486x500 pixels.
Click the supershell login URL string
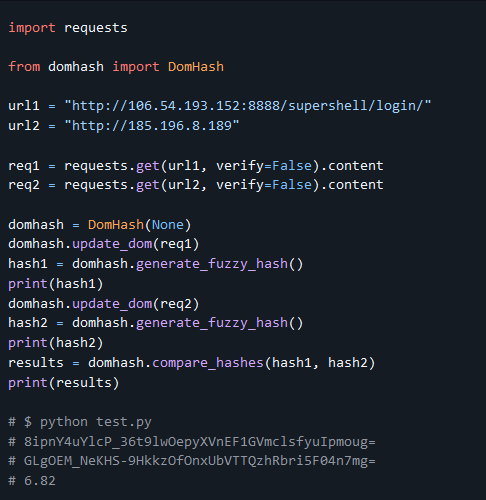coord(248,106)
